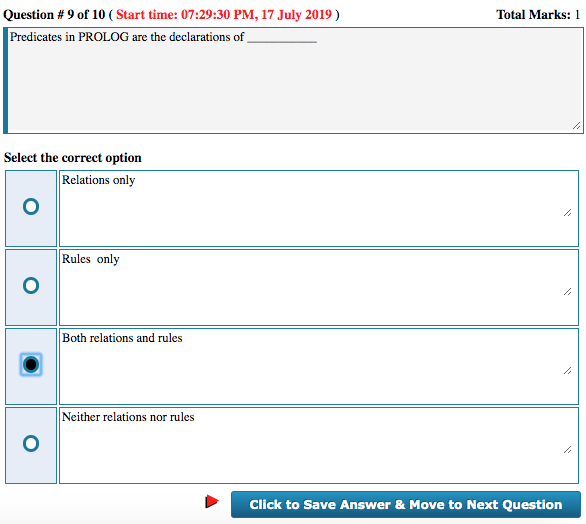Click the 'Neither relations nor rules' text box
Image resolution: width=586 pixels, height=524 pixels.
(x=319, y=446)
